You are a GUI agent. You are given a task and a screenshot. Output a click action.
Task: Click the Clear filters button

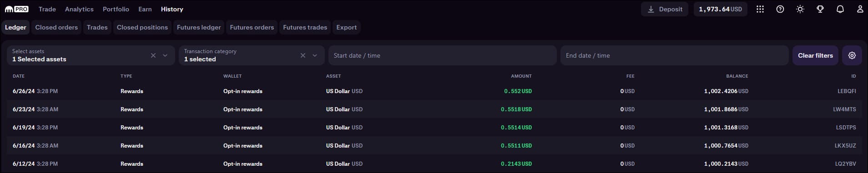[x=815, y=55]
